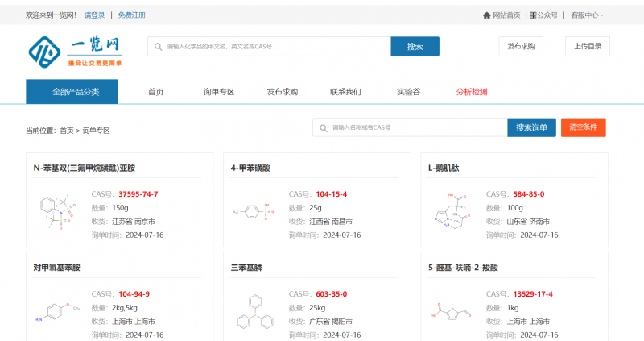The image size is (644, 341).
Task: Open the 5-醛基-呋喃-2-羧酸 card title
Action: point(463,268)
